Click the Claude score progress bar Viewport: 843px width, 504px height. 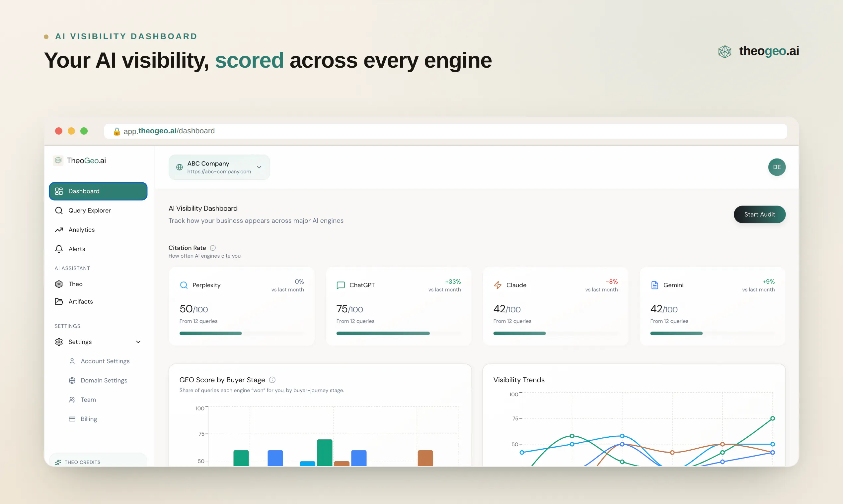click(x=556, y=334)
